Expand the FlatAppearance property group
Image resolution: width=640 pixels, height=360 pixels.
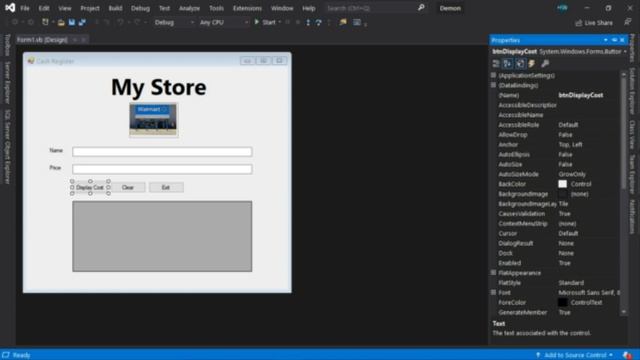(493, 273)
